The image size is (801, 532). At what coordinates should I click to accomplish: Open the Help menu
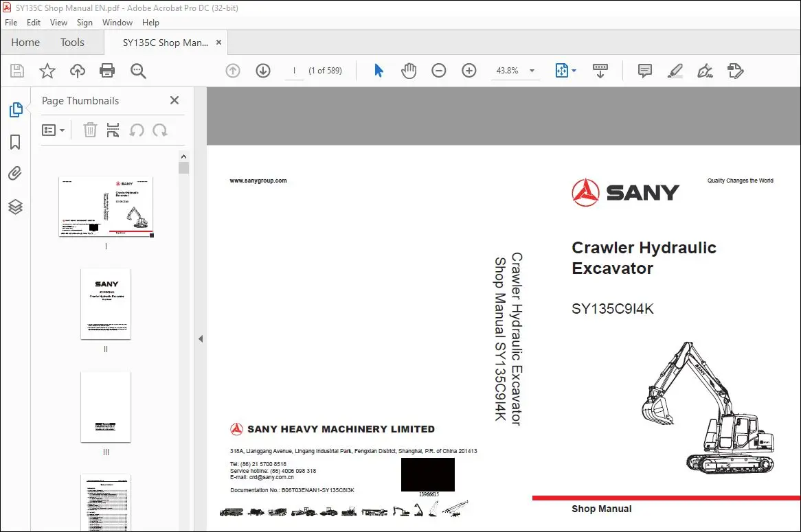[x=150, y=23]
